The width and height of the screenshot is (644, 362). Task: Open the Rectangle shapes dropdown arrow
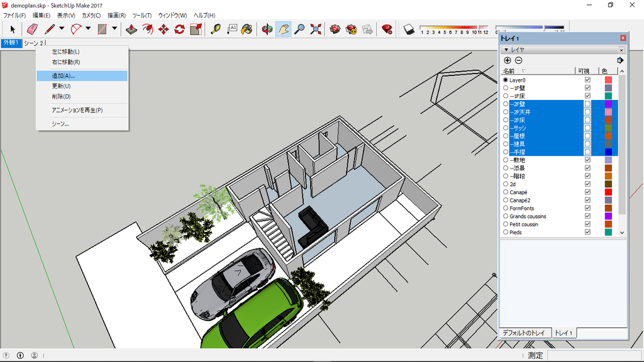pos(114,29)
